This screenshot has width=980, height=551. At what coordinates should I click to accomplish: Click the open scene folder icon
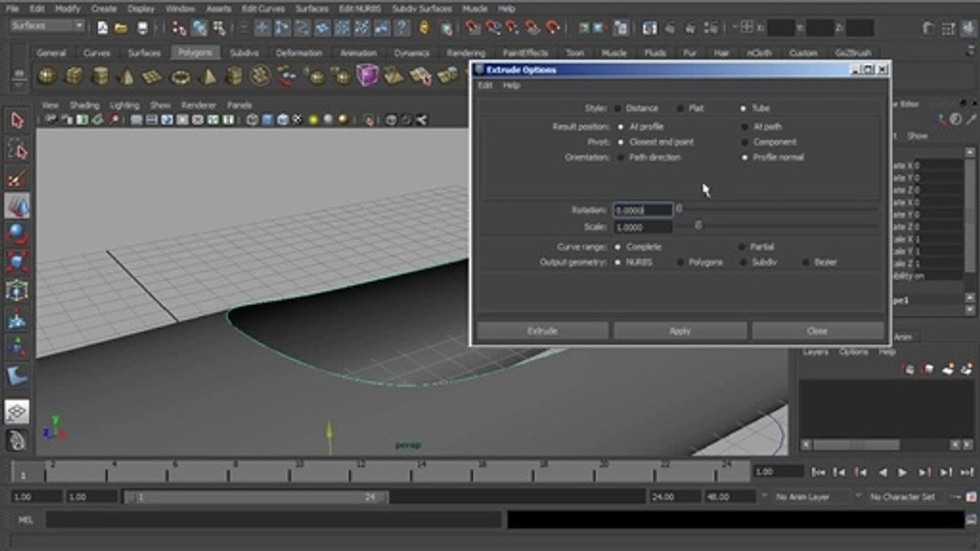coord(121,28)
